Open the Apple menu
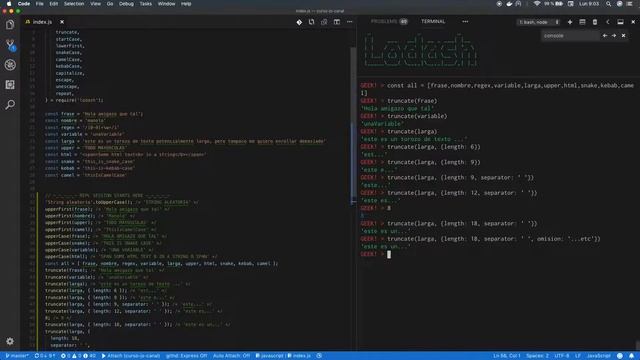This screenshot has width=640, height=360. click(x=9, y=4)
